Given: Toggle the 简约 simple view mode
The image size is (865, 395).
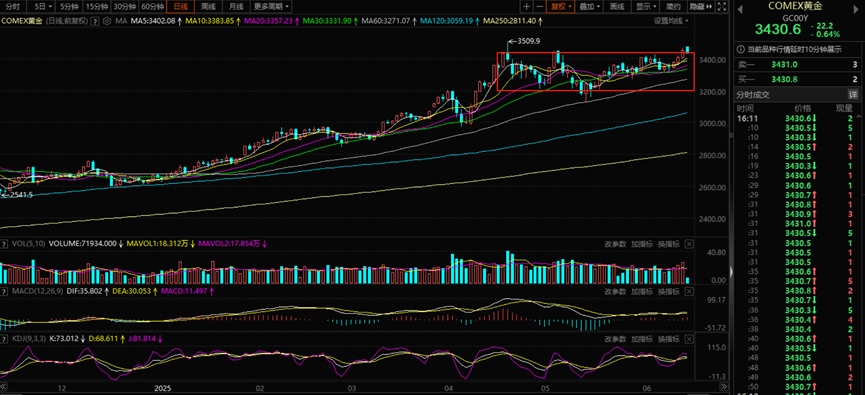Looking at the screenshot, I should click(x=673, y=7).
